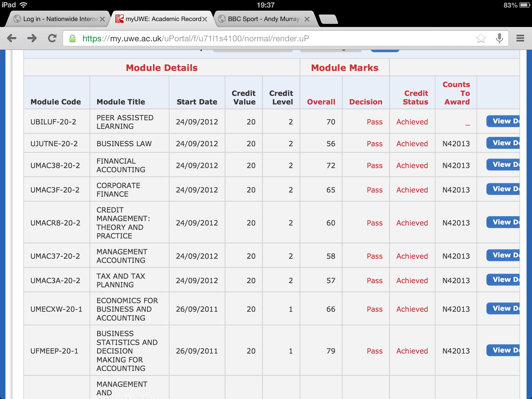View details for Financial Accounting module
This screenshot has width=532, height=399.
[503, 165]
